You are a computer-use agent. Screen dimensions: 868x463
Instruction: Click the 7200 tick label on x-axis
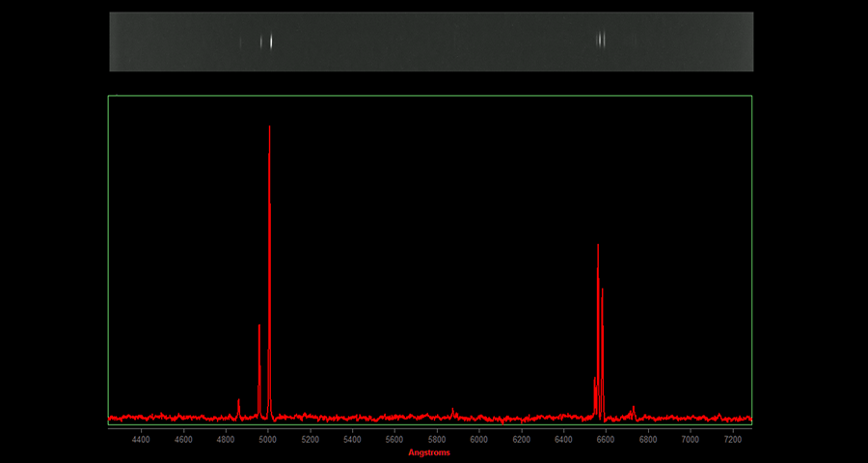pyautogui.click(x=732, y=439)
